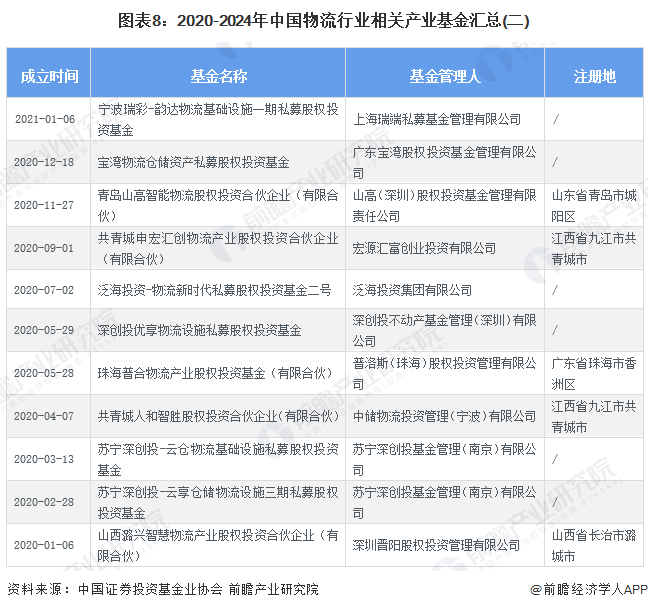Viewport: 648px width, 610px height.
Task: Click fund name 宝湾物流仓储资产私募股权投资基金
Action: coord(193,162)
